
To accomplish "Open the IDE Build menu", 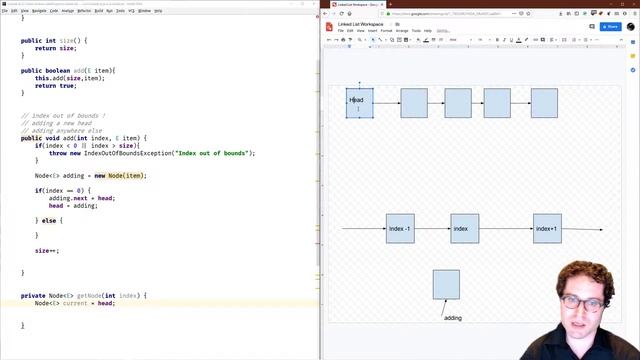I will pyautogui.click(x=99, y=11).
